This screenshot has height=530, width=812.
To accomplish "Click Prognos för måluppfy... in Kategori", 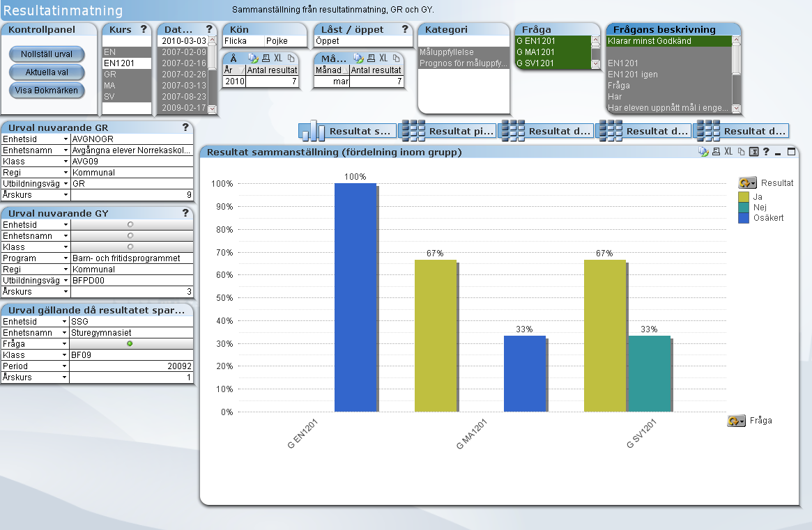I will pos(464,63).
